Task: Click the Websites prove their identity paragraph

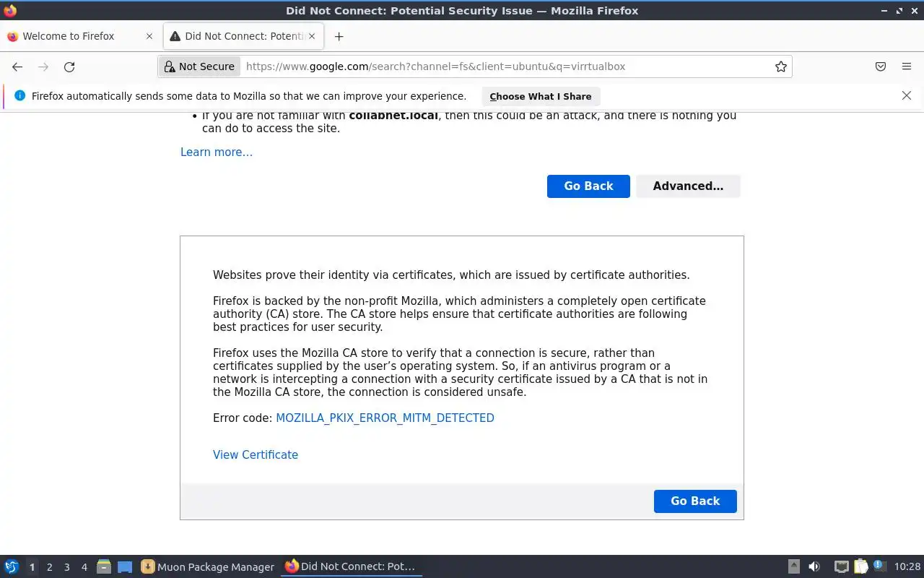Action: pyautogui.click(x=451, y=275)
